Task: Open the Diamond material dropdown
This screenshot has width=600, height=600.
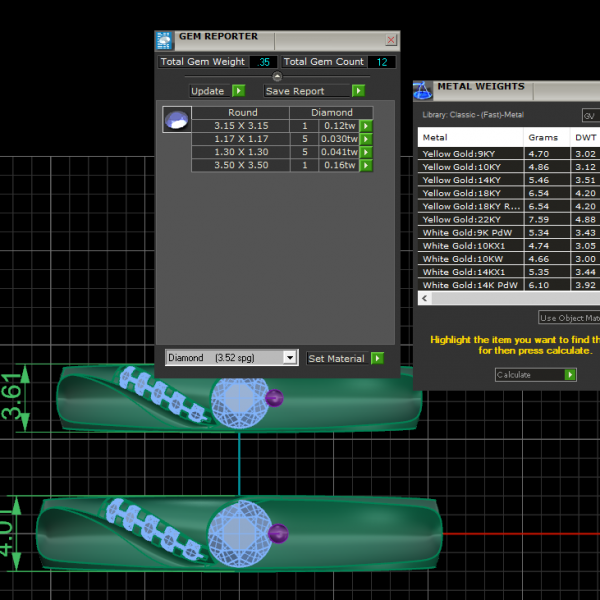Action: [290, 358]
